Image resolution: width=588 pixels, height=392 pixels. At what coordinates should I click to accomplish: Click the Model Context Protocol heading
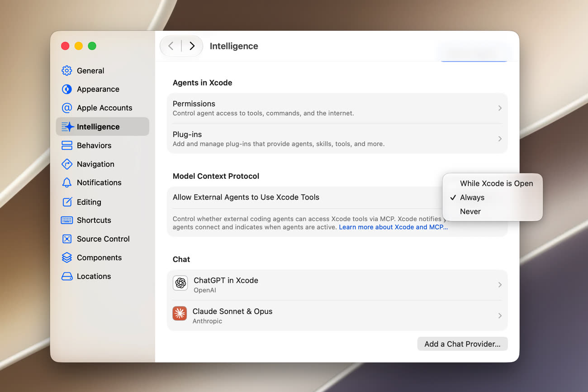[216, 176]
